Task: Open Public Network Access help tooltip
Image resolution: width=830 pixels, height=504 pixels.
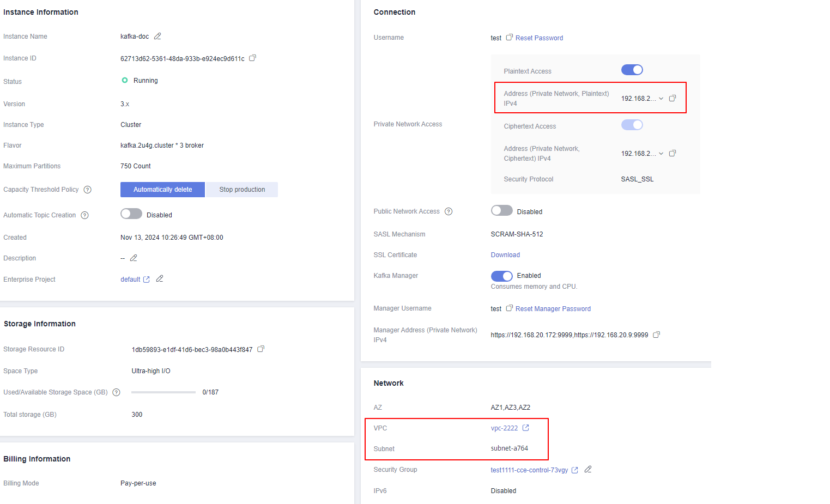Action: [x=449, y=211]
